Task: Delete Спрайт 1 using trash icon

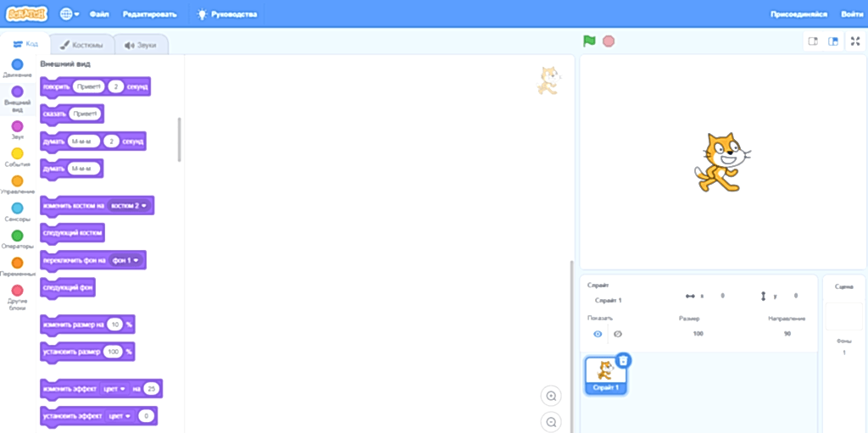Action: coord(623,360)
